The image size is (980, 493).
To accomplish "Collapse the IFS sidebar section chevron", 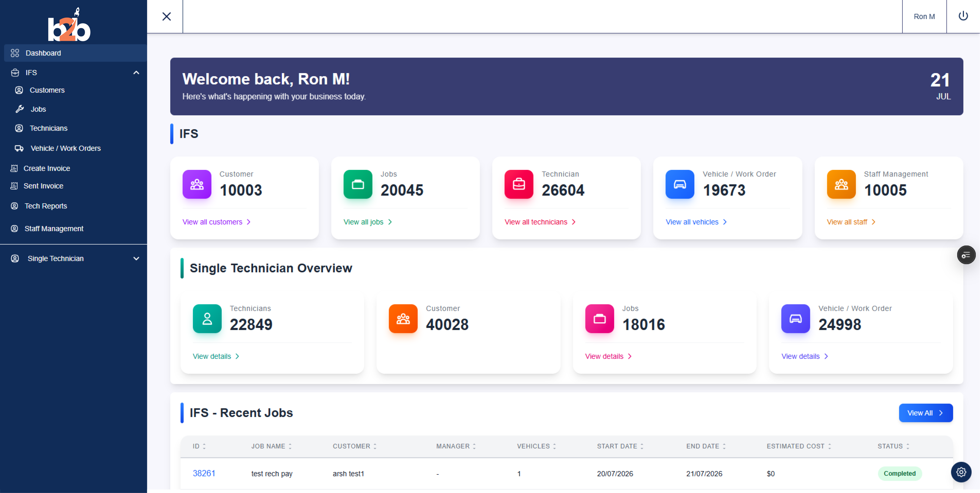I will 136,72.
